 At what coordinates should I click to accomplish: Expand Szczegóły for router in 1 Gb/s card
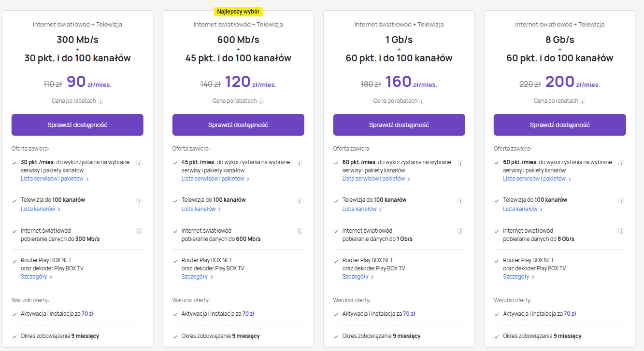click(x=358, y=277)
